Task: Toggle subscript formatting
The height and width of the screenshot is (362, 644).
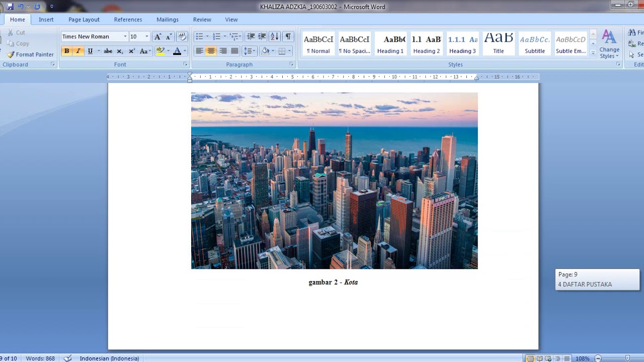Action: pyautogui.click(x=120, y=51)
